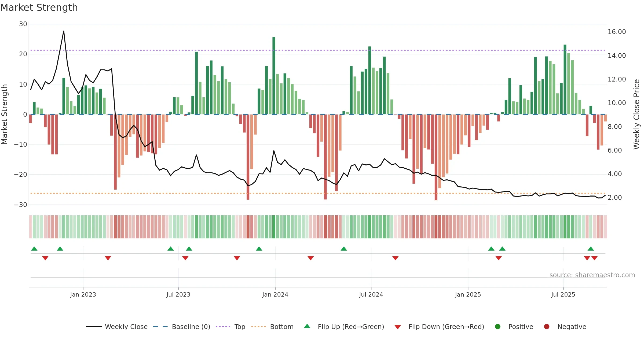Click the weekly close line's highest peak
The width and height of the screenshot is (644, 362).
tap(64, 31)
